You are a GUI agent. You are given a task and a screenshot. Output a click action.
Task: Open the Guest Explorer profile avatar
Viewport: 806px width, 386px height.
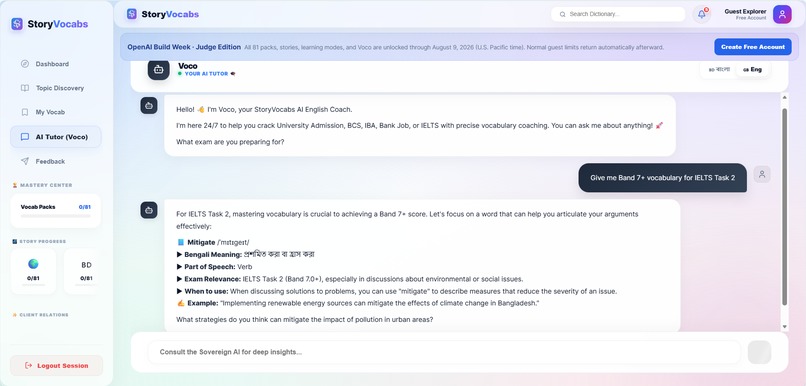(782, 14)
